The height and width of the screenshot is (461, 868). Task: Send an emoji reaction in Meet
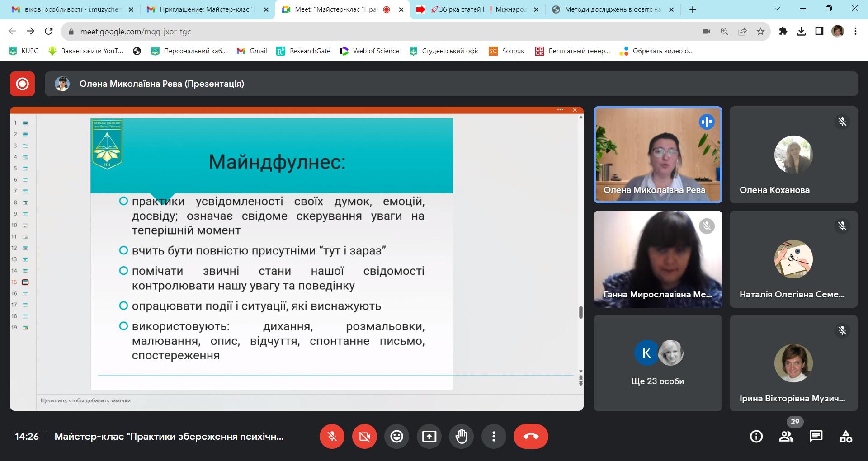396,436
